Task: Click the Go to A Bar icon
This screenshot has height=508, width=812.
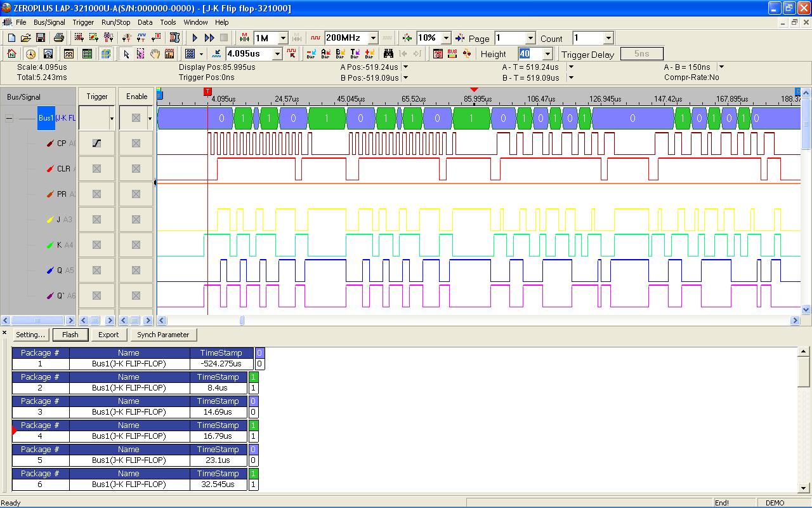Action: (325, 54)
